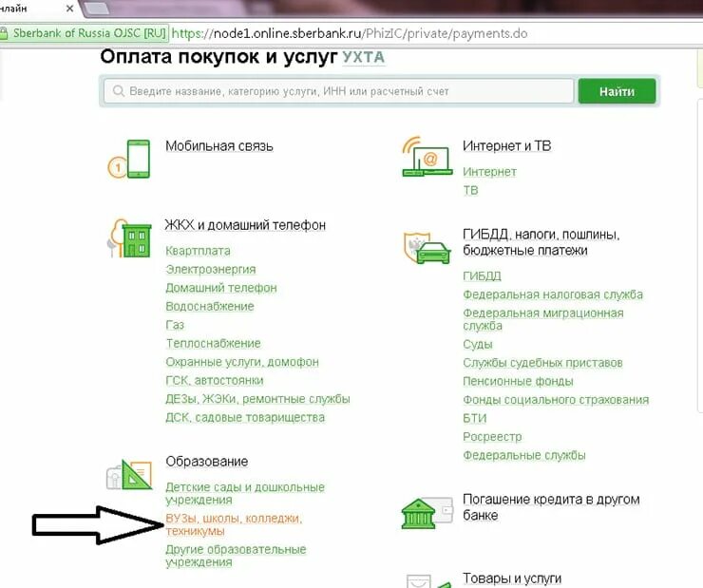Click the SSL padlock icon in address bar

[4, 33]
